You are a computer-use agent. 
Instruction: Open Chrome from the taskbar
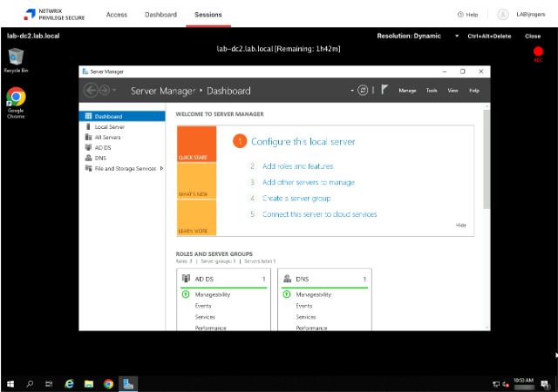click(x=108, y=384)
